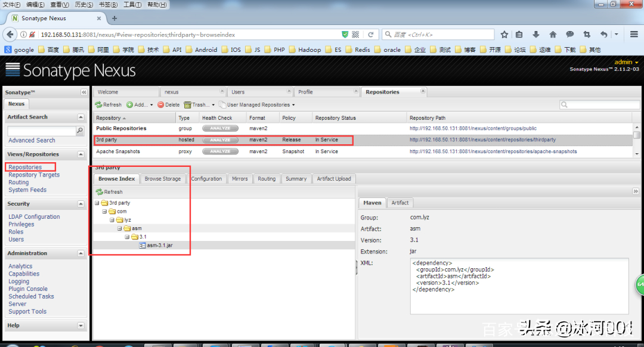Collapse the 3rd party tree root node
The image size is (644, 347).
pos(97,203)
